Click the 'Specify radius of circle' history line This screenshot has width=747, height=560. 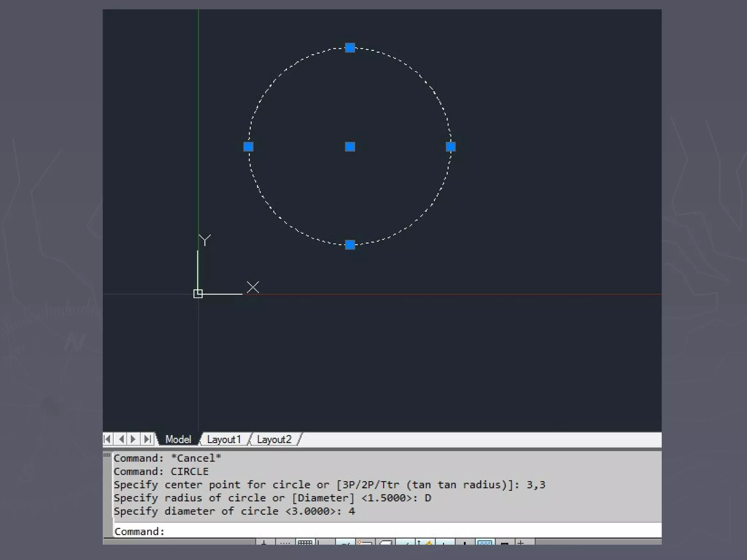pyautogui.click(x=272, y=498)
